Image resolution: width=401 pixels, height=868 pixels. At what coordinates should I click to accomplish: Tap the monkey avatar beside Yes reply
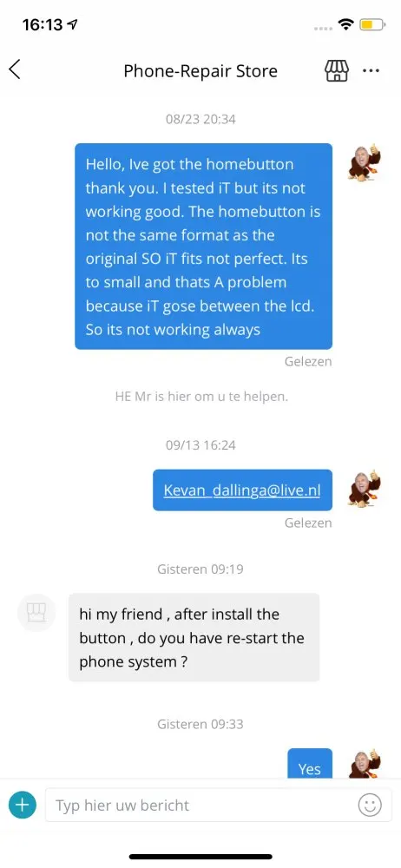365,764
